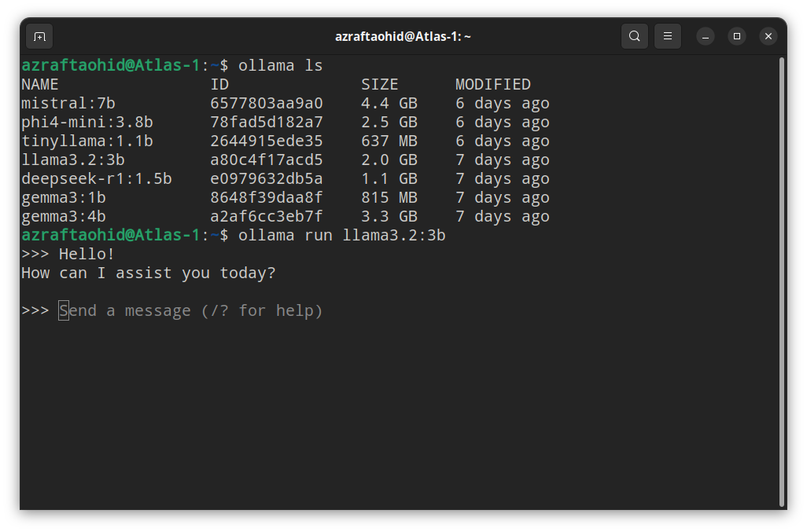Click the modified date in the gemma3:4b row

coord(503,216)
